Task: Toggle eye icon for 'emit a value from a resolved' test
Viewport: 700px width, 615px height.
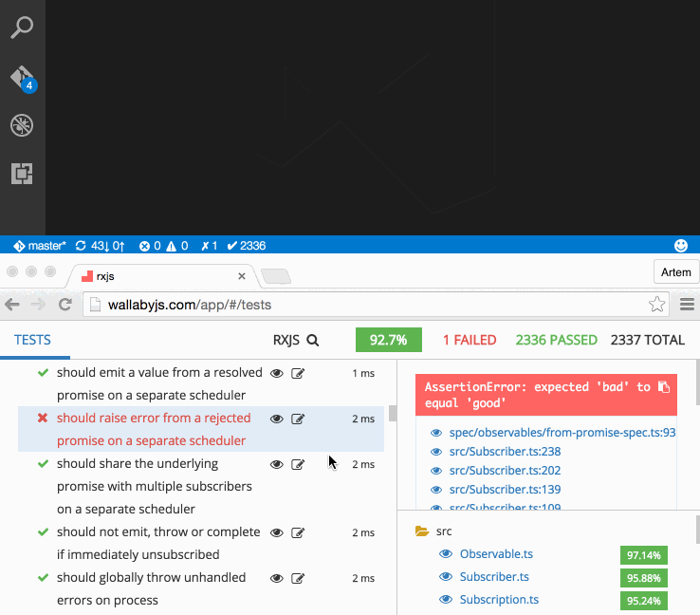Action: (277, 373)
